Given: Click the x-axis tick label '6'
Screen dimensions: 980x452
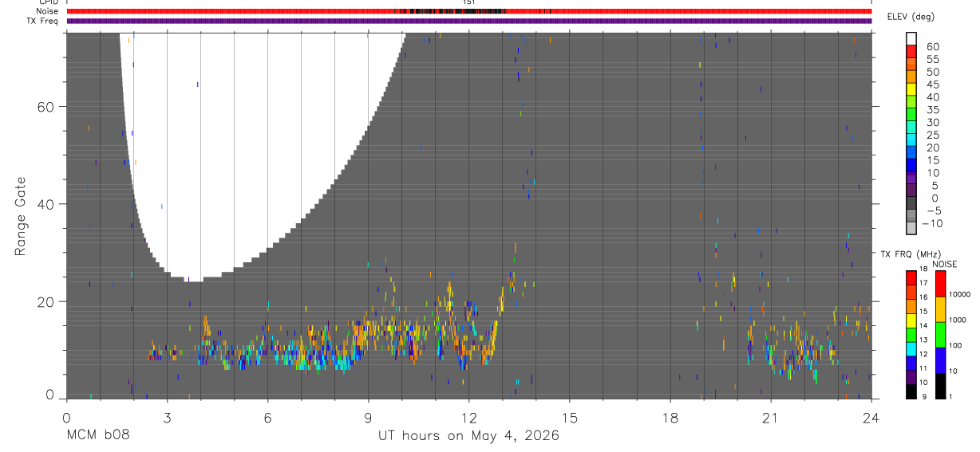Looking at the screenshot, I should [267, 418].
